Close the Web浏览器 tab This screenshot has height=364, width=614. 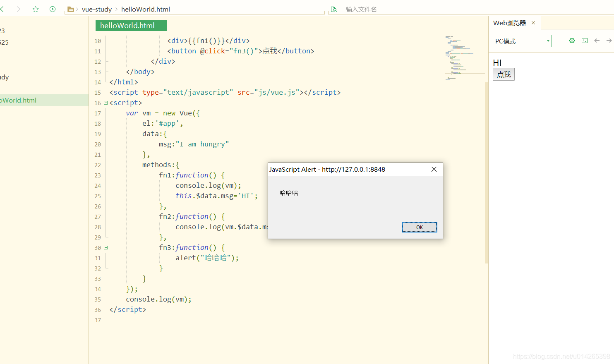point(533,23)
